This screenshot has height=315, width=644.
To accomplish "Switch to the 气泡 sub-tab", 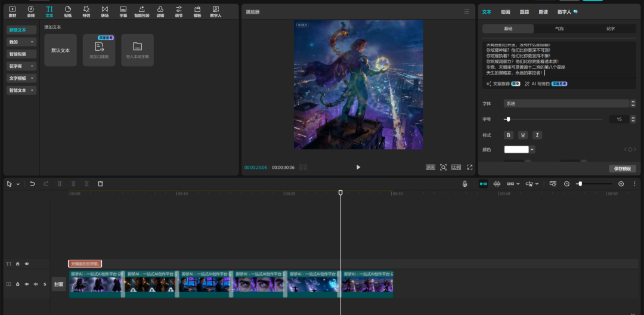I will (559, 29).
